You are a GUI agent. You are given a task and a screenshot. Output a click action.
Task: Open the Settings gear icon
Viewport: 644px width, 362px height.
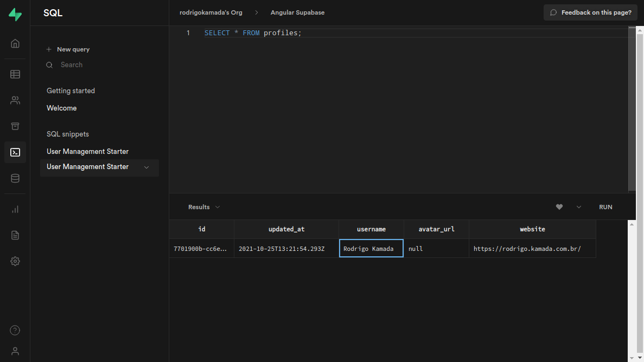coord(15,261)
